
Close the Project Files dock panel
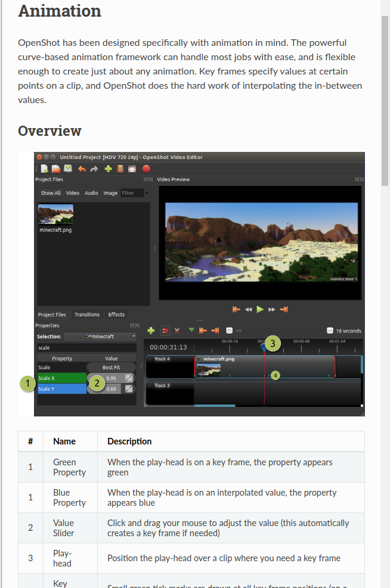point(151,179)
